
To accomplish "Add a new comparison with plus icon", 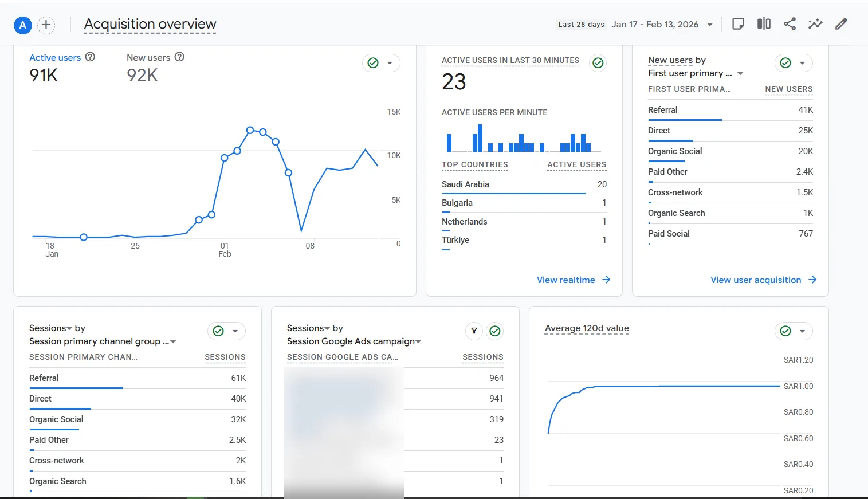I will (x=46, y=25).
